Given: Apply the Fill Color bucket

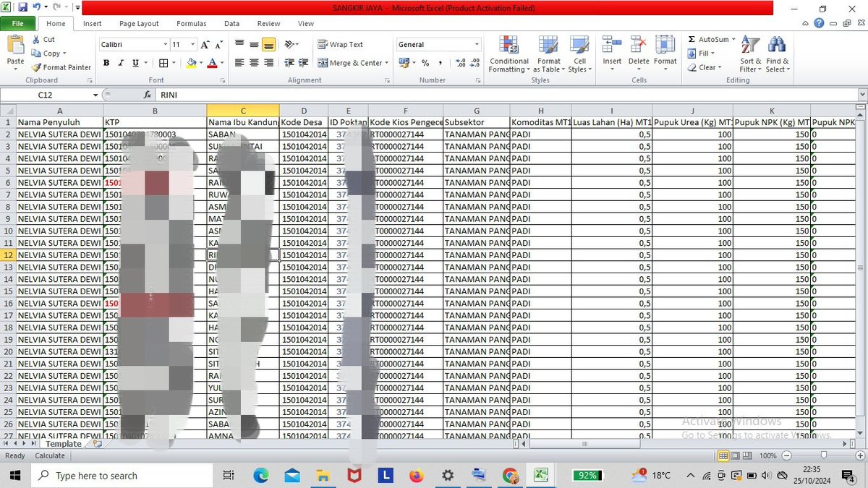Looking at the screenshot, I should [190, 63].
